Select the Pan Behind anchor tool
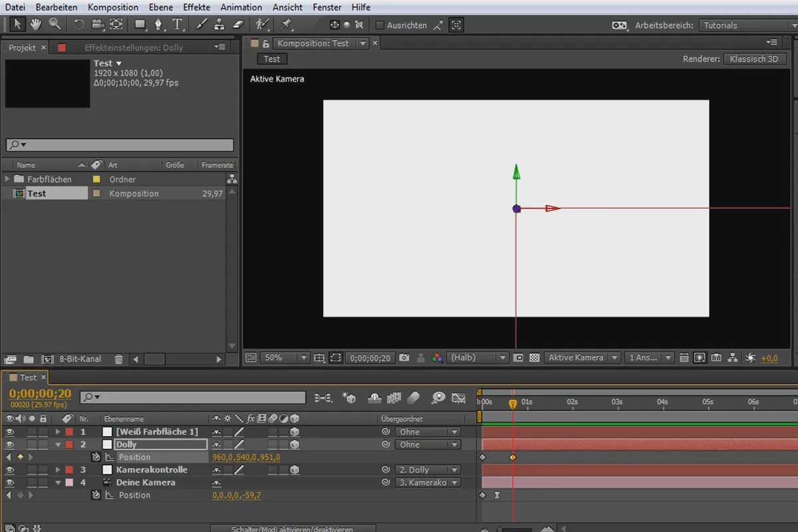The image size is (798, 532). pyautogui.click(x=116, y=25)
